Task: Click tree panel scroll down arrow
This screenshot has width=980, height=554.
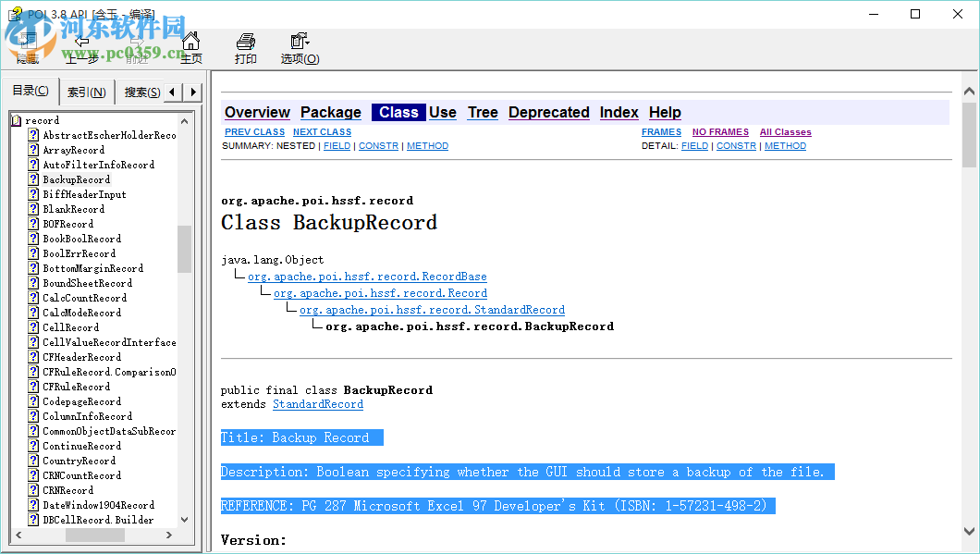Action: coord(184,520)
